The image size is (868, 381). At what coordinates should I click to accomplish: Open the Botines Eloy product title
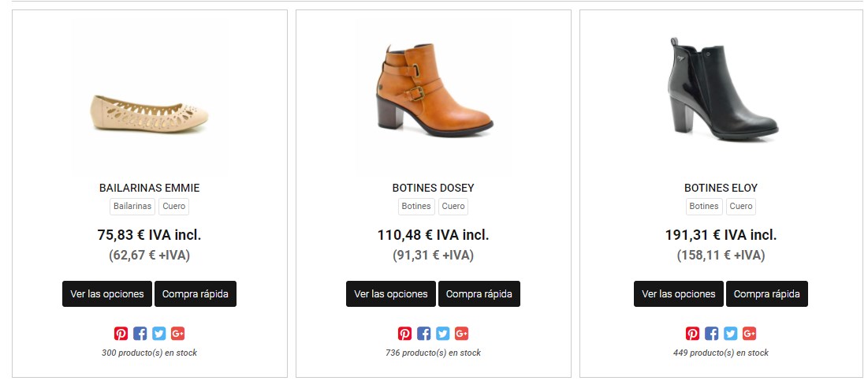(x=721, y=188)
